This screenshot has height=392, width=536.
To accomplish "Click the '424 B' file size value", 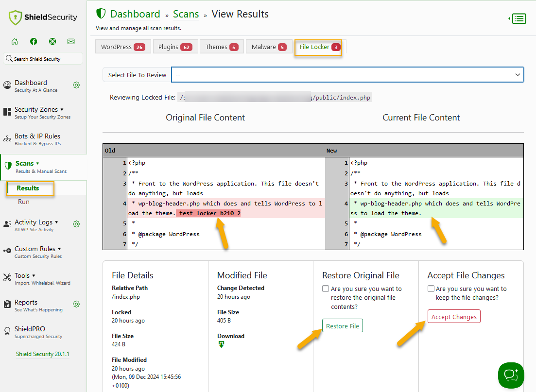I will [119, 344].
